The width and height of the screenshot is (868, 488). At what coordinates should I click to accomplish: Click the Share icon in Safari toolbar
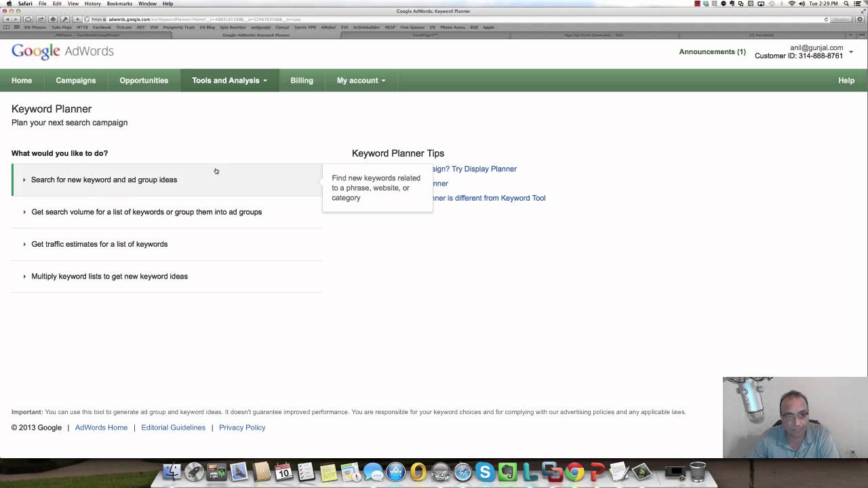pos(41,19)
